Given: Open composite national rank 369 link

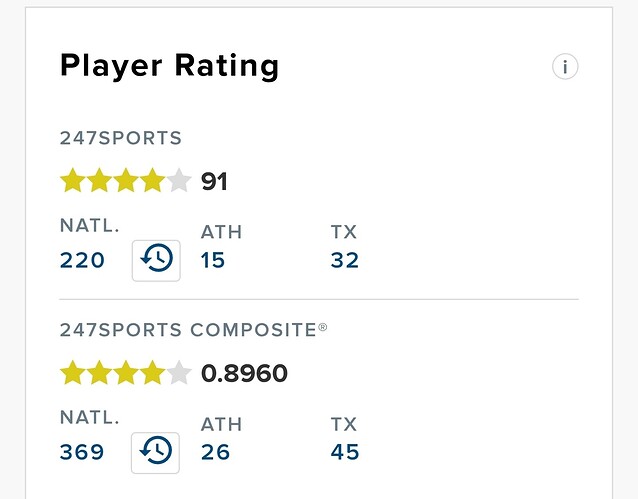Looking at the screenshot, I should [x=82, y=452].
